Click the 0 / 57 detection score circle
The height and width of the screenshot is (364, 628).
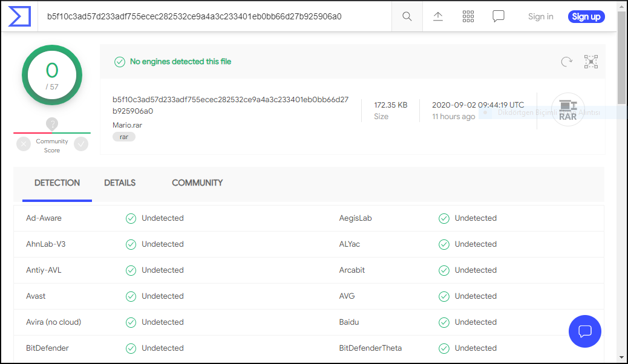pyautogui.click(x=52, y=75)
